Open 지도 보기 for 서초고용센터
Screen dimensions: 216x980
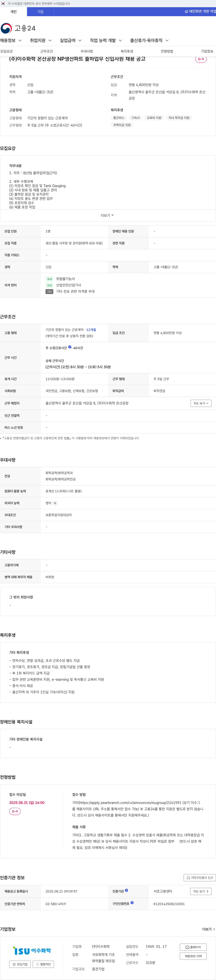click(x=201, y=891)
